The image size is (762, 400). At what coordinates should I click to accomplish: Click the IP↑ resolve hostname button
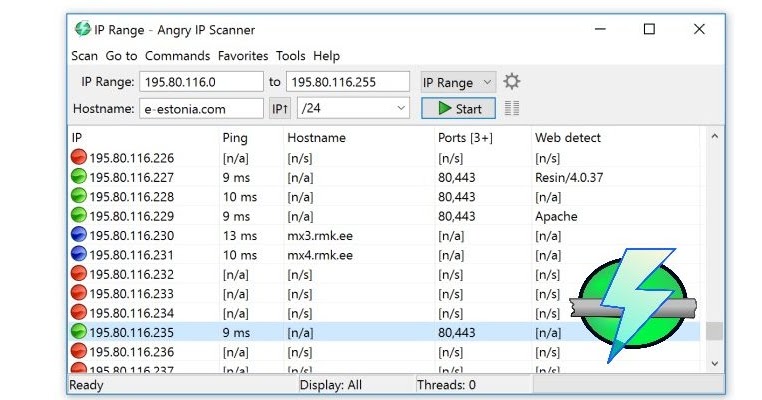pyautogui.click(x=280, y=108)
